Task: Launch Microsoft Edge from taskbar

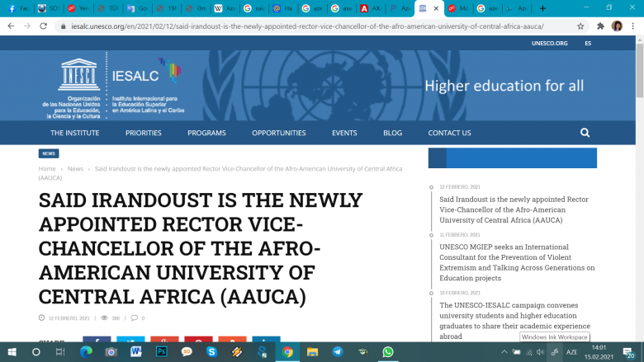Action: tap(86, 352)
